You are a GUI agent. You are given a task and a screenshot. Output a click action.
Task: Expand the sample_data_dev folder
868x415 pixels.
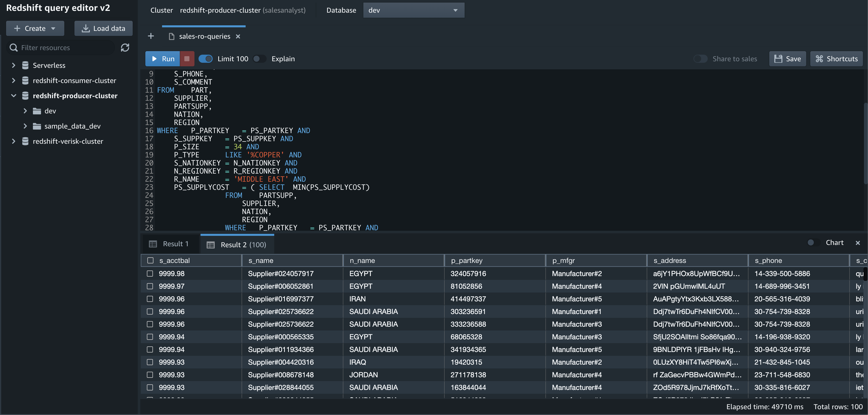(25, 126)
